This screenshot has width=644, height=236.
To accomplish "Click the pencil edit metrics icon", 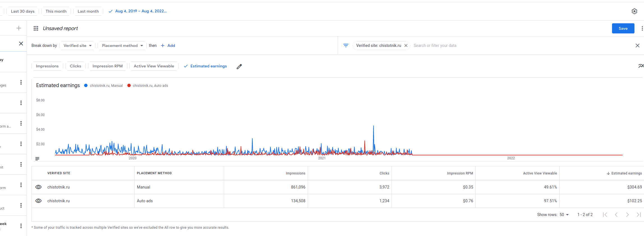I will click(239, 67).
